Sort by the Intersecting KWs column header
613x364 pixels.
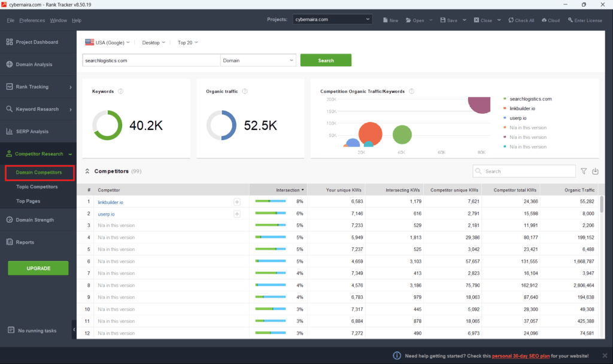click(x=394, y=190)
